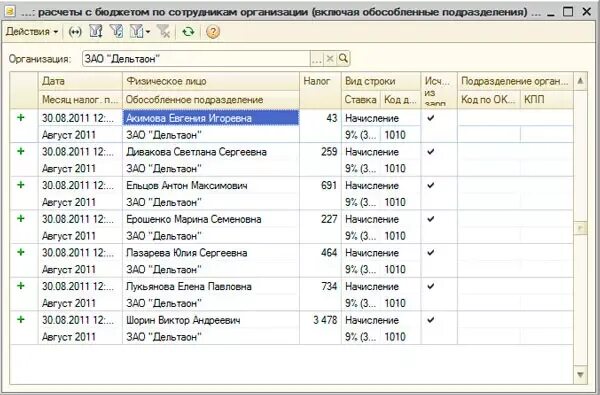Click the disable filter crossed funnel icon
Screen dimensions: 600x395
[164, 32]
